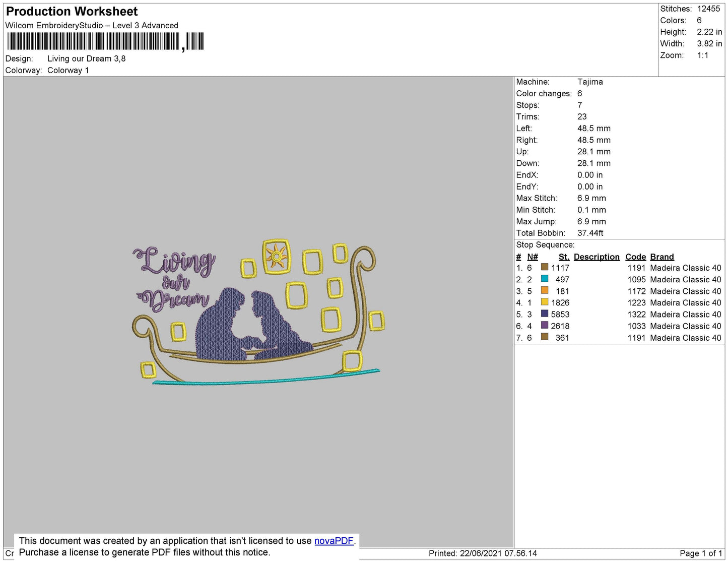Select the Width value 3.82 in
This screenshot has width=728, height=563.
pyautogui.click(x=709, y=43)
